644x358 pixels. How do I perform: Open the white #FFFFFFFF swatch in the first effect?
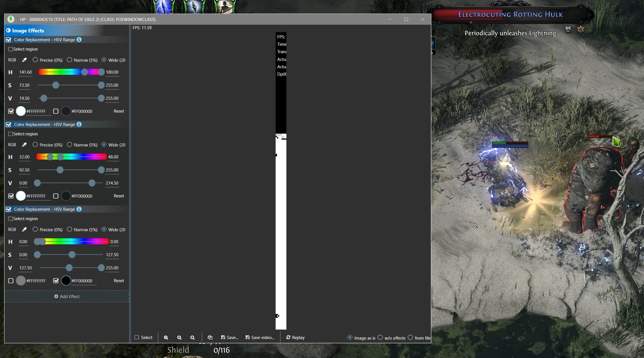[21, 111]
